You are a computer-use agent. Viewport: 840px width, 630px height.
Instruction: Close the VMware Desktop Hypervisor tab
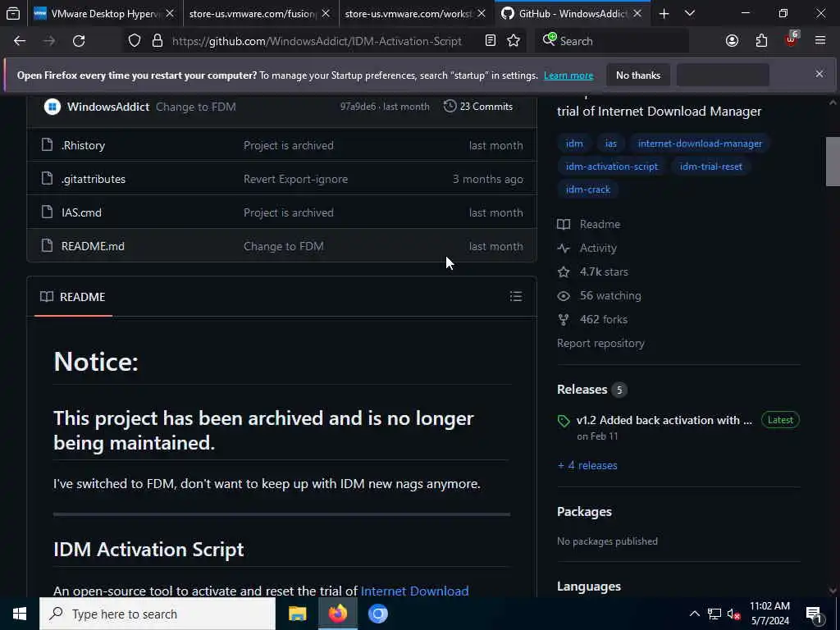[x=170, y=14]
